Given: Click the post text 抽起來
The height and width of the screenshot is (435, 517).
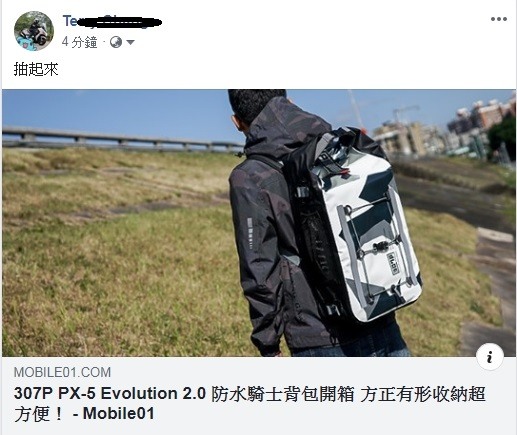Looking at the screenshot, I should (36, 69).
